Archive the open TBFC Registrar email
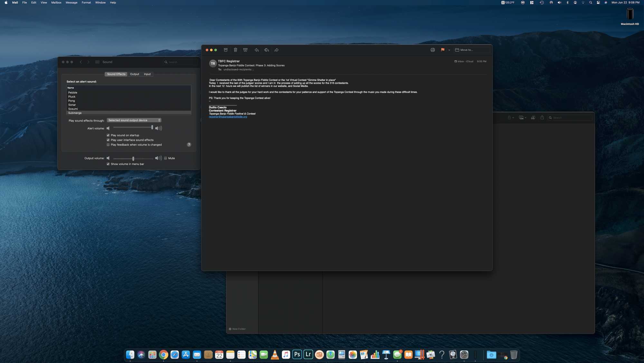Image resolution: width=644 pixels, height=363 pixels. click(x=226, y=50)
